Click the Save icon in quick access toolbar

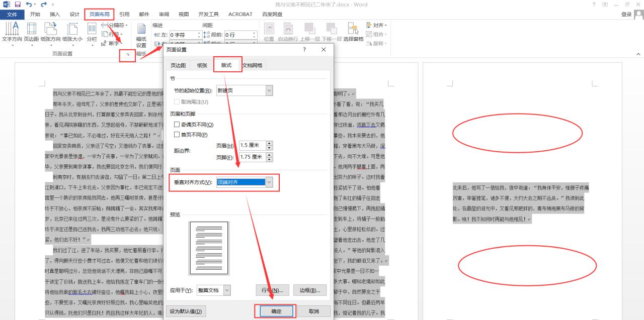point(17,4)
